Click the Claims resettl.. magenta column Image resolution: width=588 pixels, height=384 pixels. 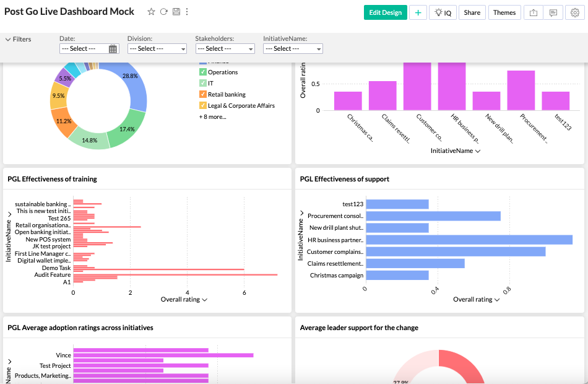(383, 96)
